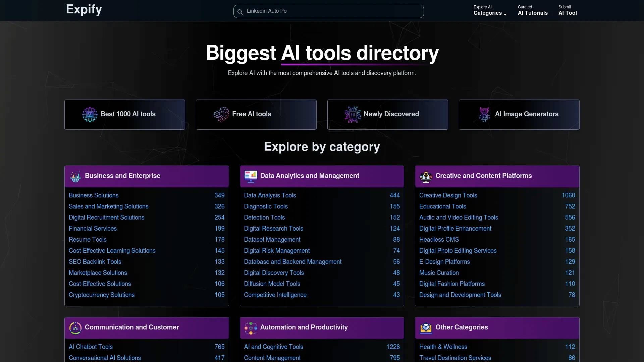Viewport: 644px width, 362px height.
Task: Open the Other Categories heading
Action: coord(462,327)
